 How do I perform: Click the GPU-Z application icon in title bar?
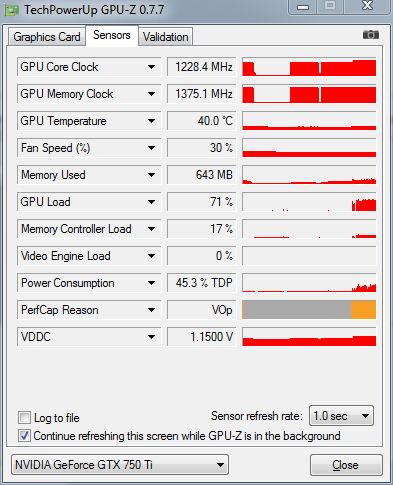(11, 10)
